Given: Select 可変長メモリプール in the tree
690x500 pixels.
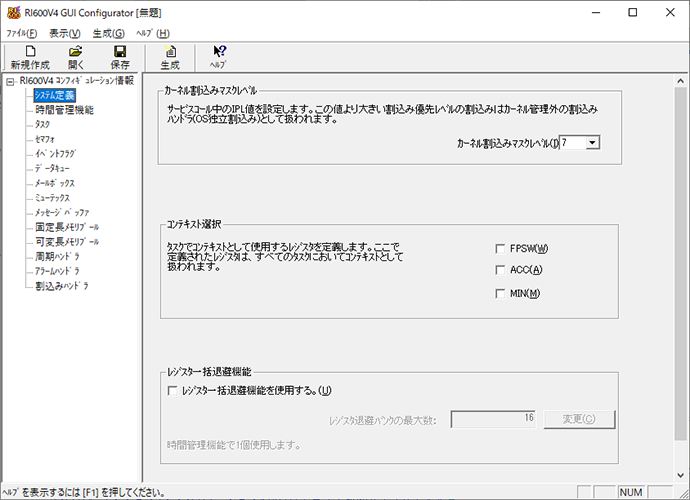Looking at the screenshot, I should 67,242.
